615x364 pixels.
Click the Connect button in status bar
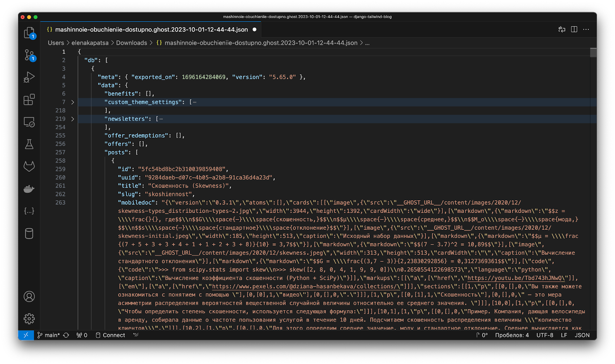click(x=110, y=335)
